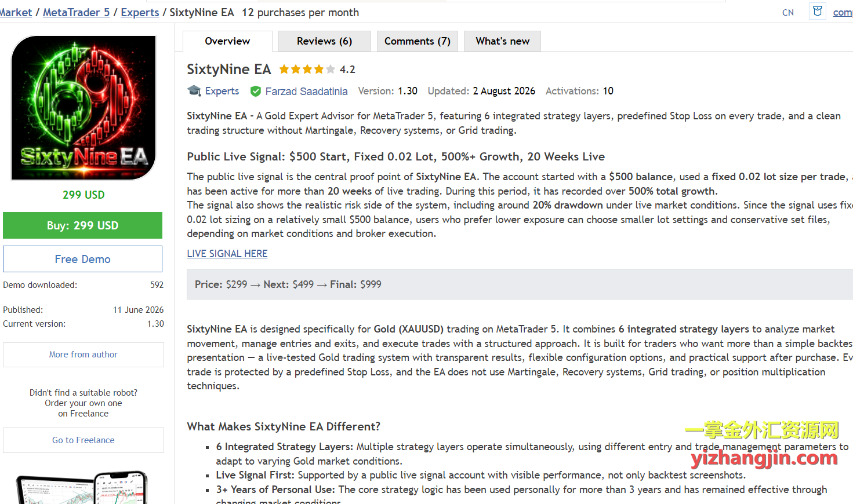Open the Experts category link beside author
The width and height of the screenshot is (853, 504).
click(x=222, y=91)
